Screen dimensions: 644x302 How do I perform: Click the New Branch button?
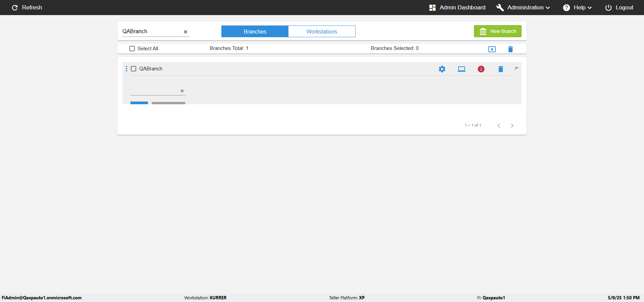(498, 31)
